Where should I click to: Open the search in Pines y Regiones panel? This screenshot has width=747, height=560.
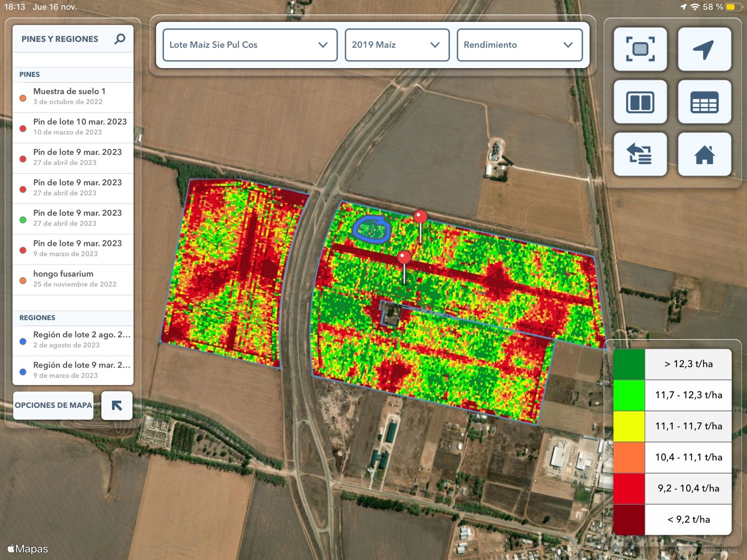coord(120,39)
